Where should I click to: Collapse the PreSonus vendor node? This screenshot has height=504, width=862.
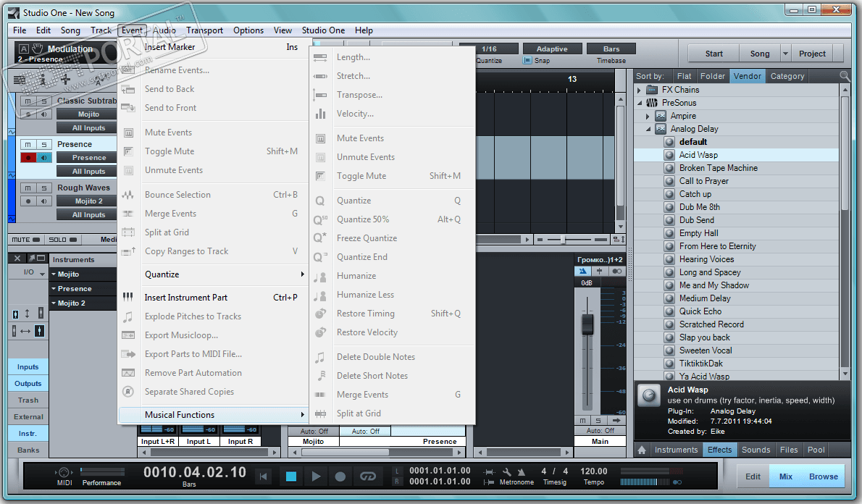pyautogui.click(x=640, y=103)
